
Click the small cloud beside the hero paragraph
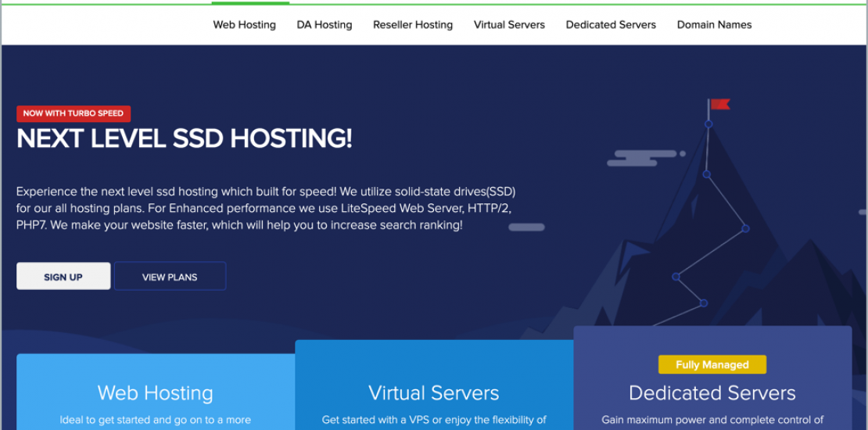point(526,228)
